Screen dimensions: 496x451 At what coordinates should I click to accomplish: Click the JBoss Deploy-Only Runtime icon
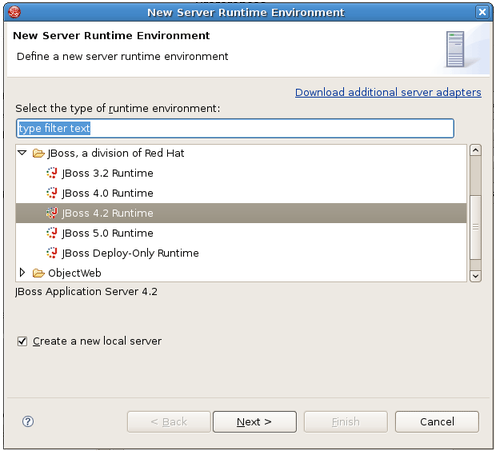pos(52,253)
